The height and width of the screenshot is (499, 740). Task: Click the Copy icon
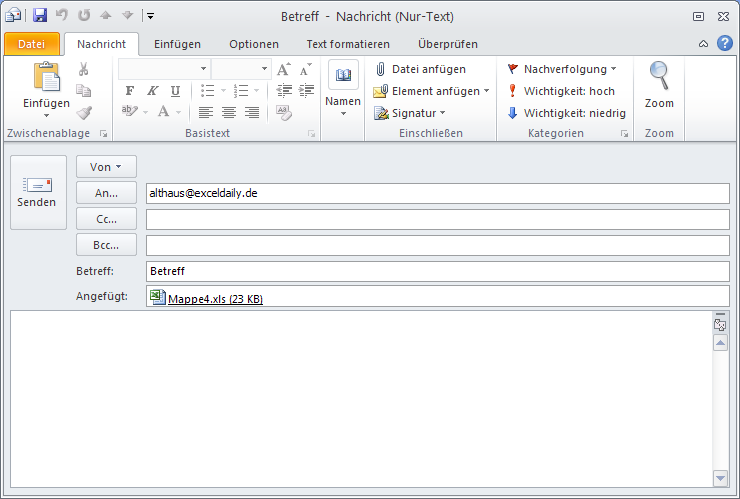click(84, 90)
